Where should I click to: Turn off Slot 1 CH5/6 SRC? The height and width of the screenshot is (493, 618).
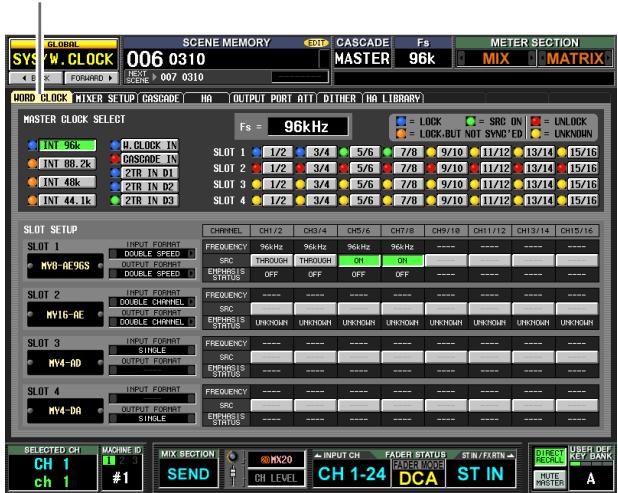pos(359,260)
